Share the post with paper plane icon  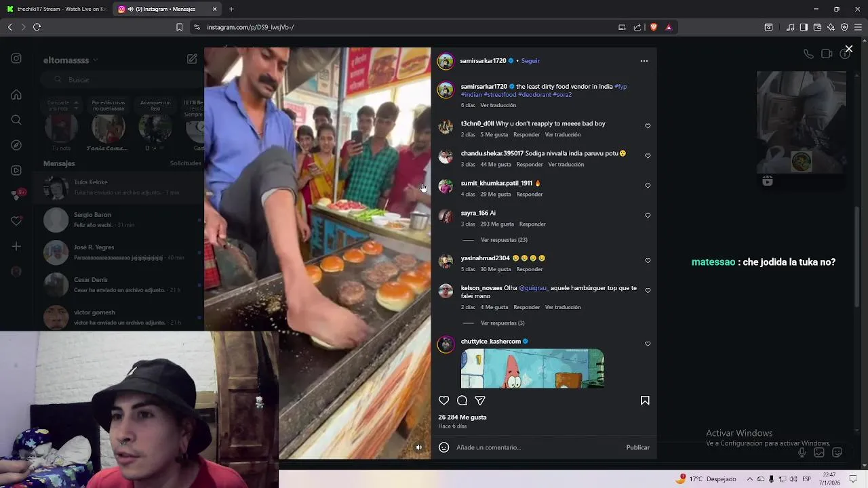480,401
